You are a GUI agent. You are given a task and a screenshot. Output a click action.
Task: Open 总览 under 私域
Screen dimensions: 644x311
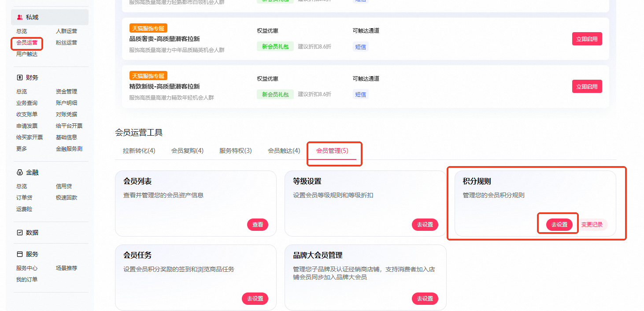(22, 31)
